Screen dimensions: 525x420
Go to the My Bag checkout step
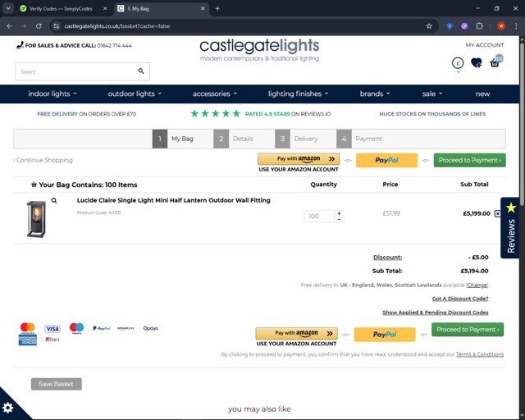pos(175,139)
